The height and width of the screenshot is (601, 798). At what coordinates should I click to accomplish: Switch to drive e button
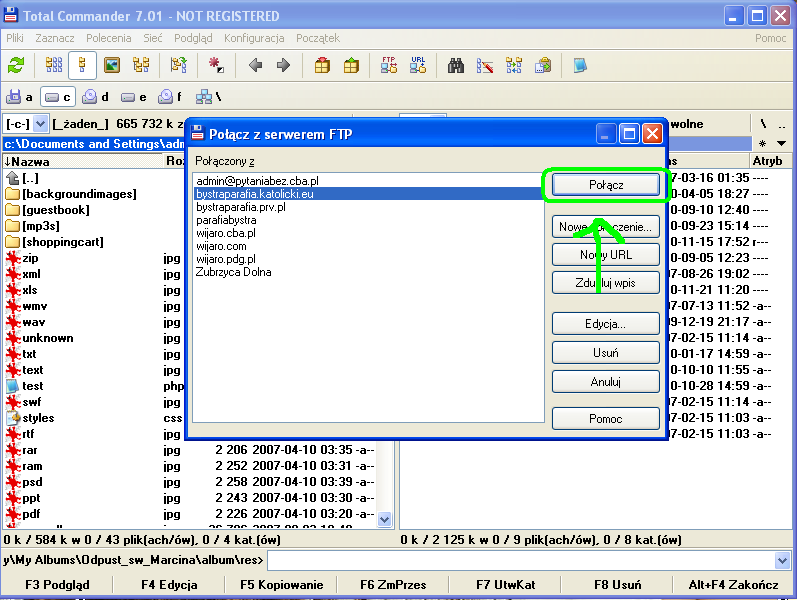134,97
